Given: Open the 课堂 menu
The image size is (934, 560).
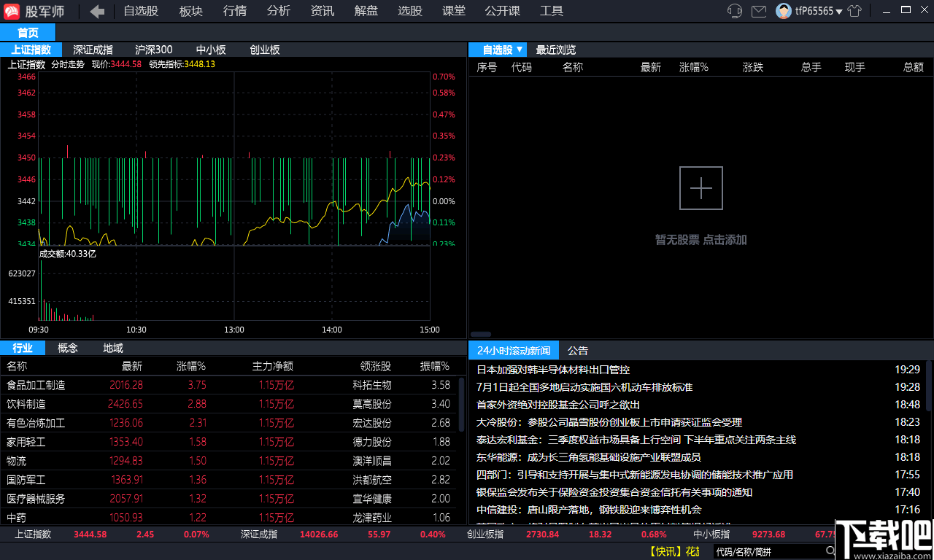Looking at the screenshot, I should pyautogui.click(x=454, y=11).
